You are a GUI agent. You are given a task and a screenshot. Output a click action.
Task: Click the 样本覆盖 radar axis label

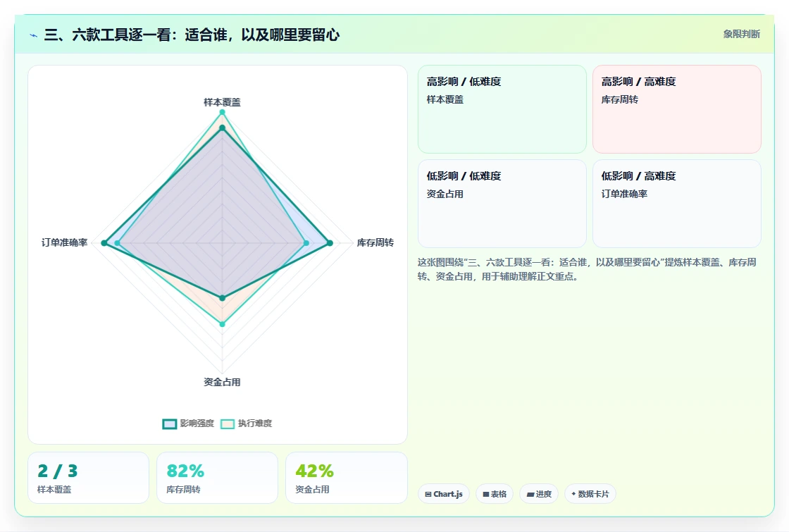[x=222, y=102]
